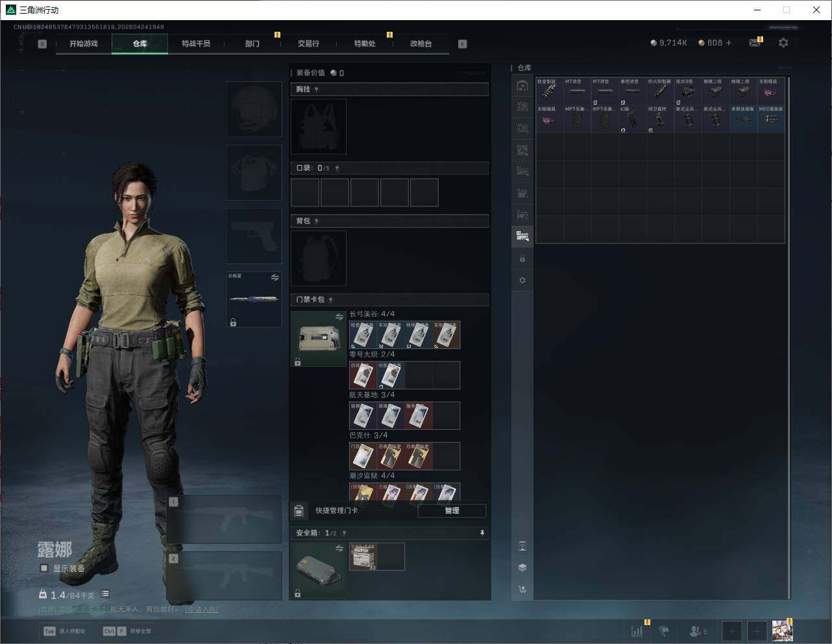Open the mail inbox icon

click(755, 43)
